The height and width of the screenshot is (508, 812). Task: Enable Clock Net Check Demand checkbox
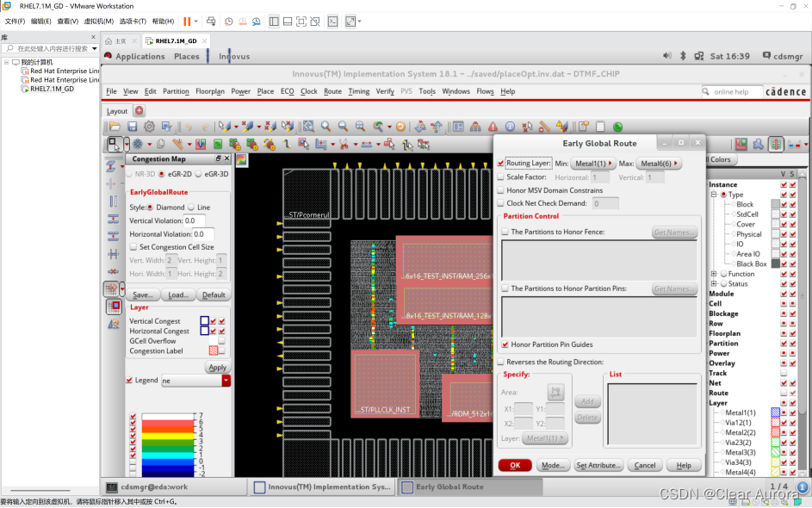500,203
